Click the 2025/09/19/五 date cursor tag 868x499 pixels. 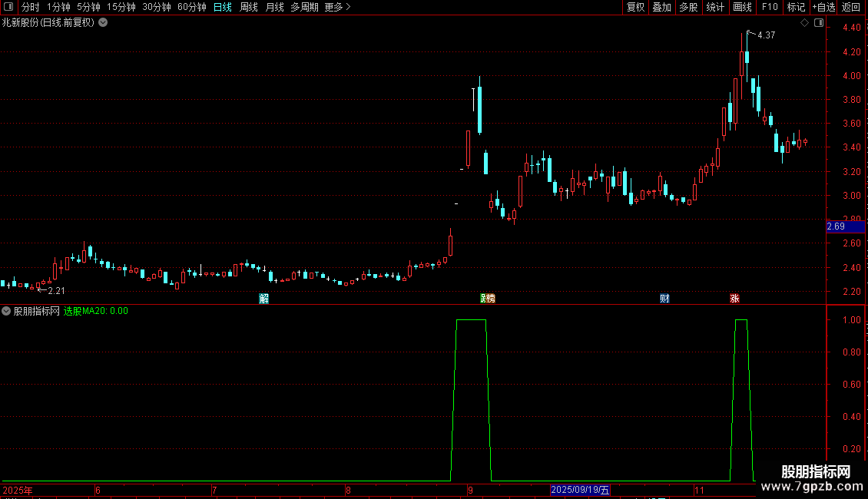580,490
